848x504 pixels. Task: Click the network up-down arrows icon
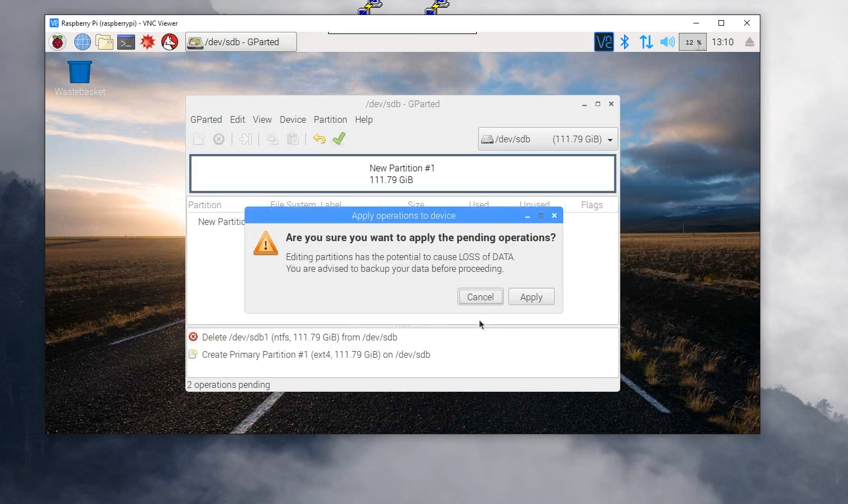(646, 42)
